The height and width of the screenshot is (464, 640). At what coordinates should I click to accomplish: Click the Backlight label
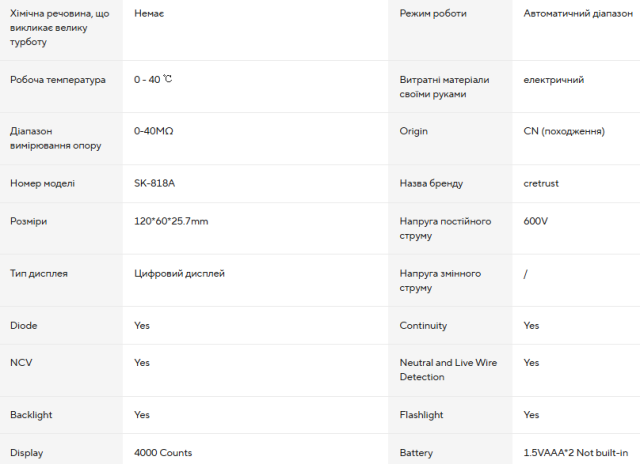31,415
